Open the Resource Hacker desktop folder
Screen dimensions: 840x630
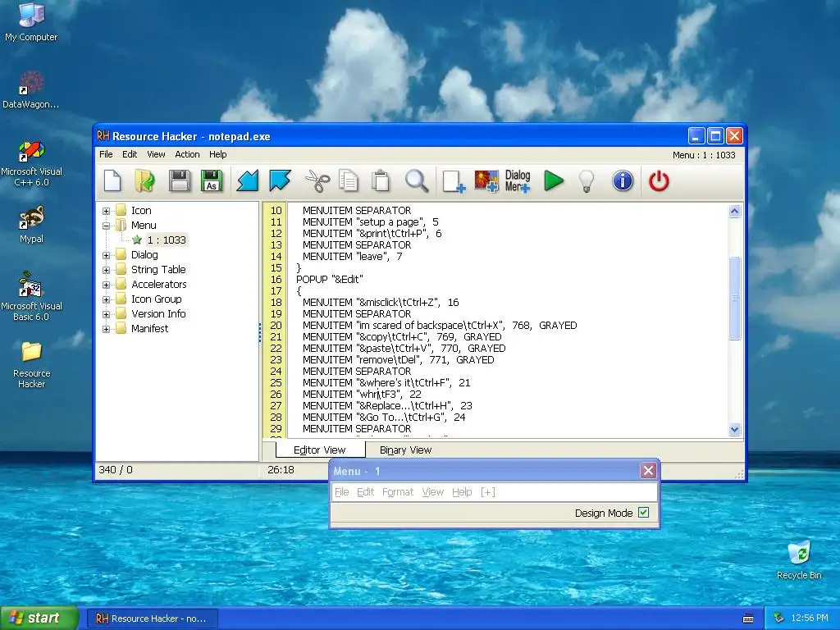(31, 364)
